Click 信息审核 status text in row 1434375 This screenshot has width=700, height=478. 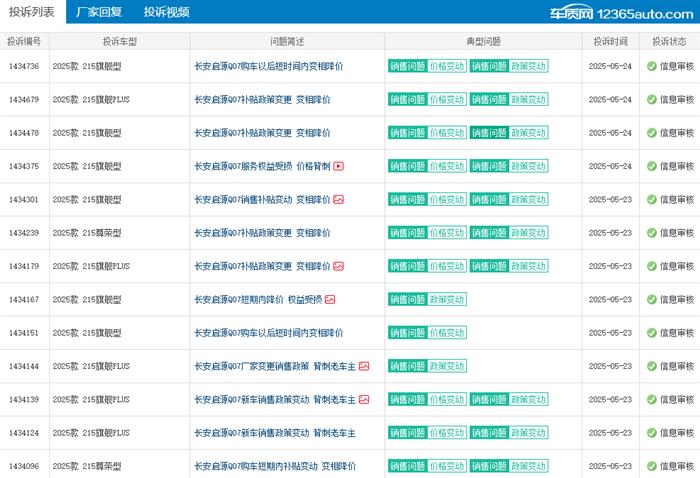tap(677, 166)
